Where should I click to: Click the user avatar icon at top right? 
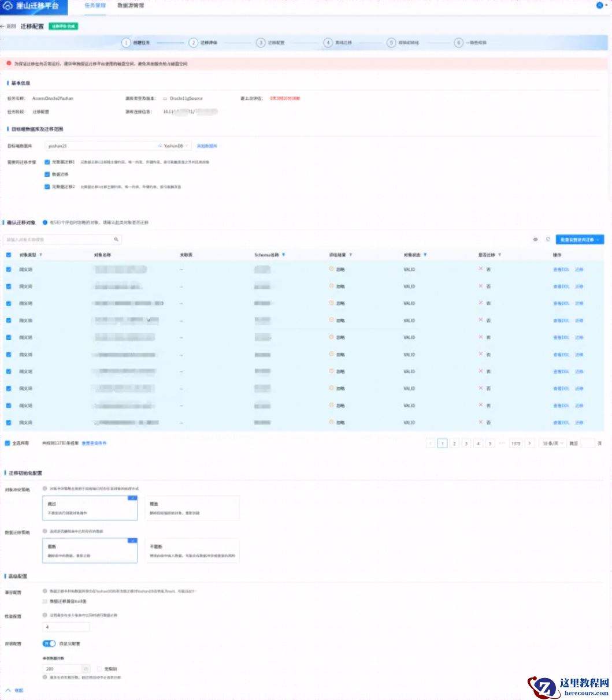599,6
